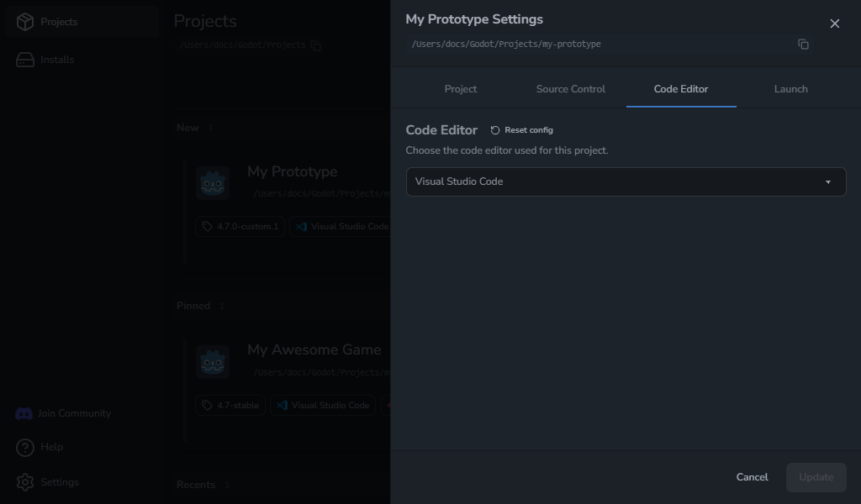861x504 pixels.
Task: Open the Help question mark icon
Action: [x=24, y=448]
